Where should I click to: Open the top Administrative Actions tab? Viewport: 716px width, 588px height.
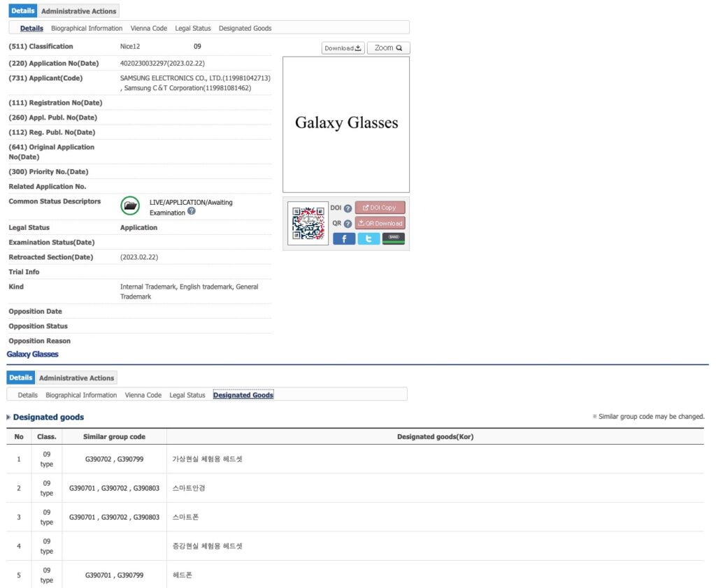click(78, 11)
